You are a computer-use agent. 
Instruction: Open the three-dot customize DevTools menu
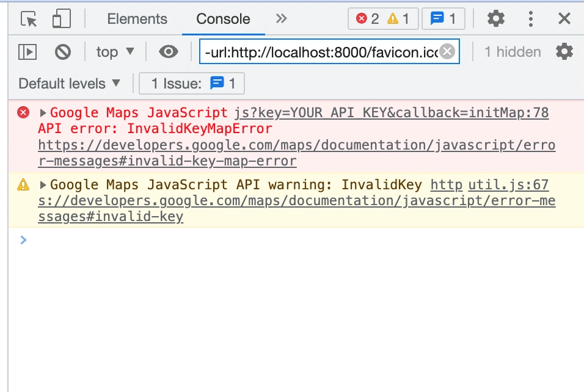tap(531, 18)
